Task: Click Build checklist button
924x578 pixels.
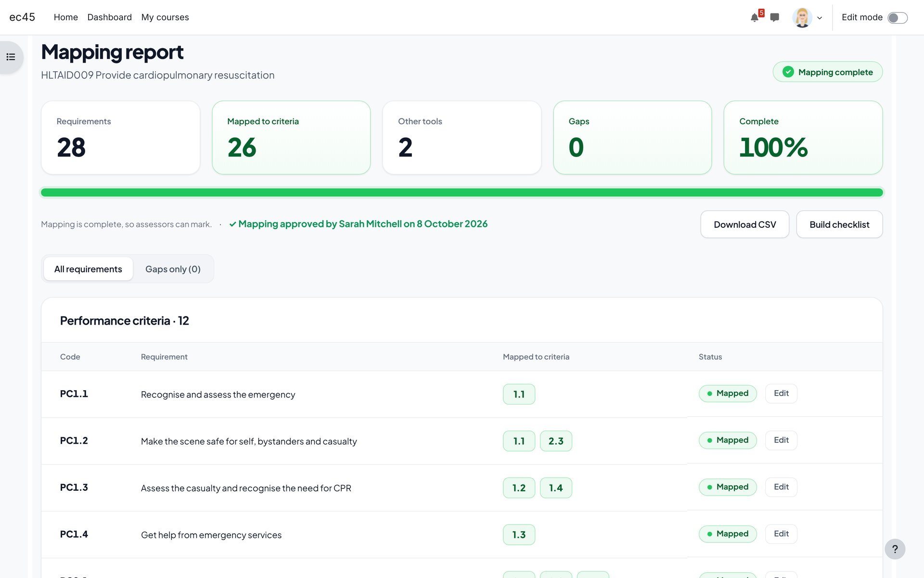Action: click(839, 224)
